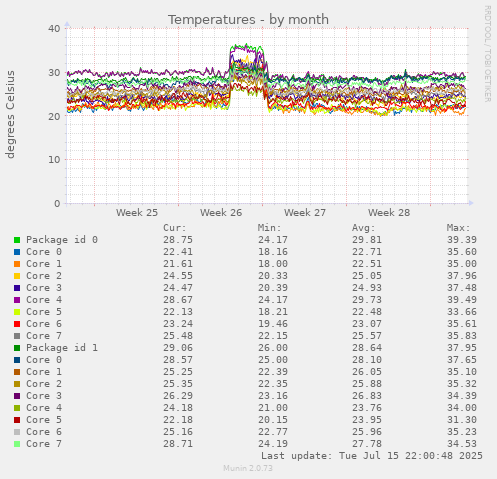Click the max value 34.39
The width and height of the screenshot is (497, 479).
pyautogui.click(x=462, y=396)
